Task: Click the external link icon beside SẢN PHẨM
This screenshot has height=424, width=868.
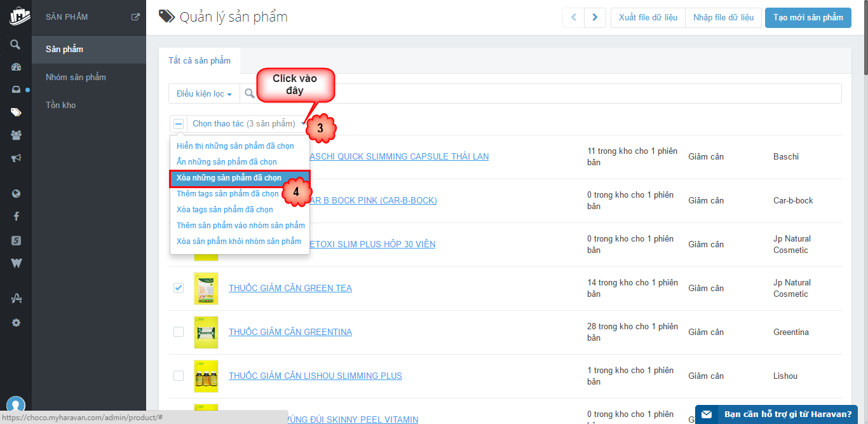Action: [135, 17]
